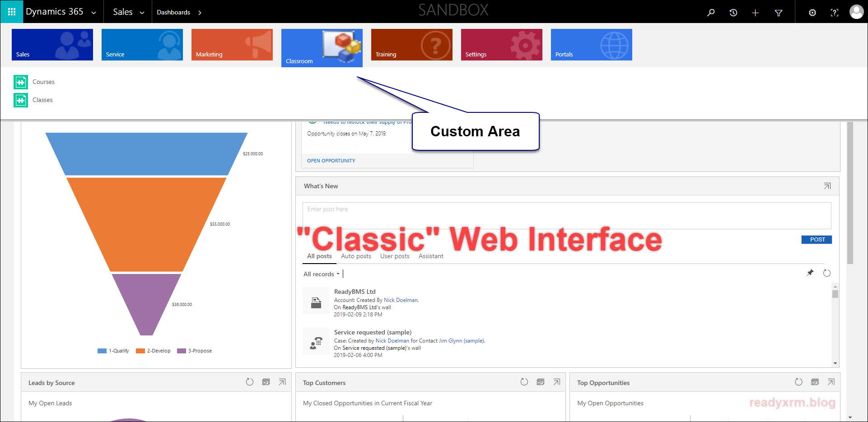This screenshot has height=422, width=868.
Task: Refresh the Leads by Source chart
Action: coord(250,382)
